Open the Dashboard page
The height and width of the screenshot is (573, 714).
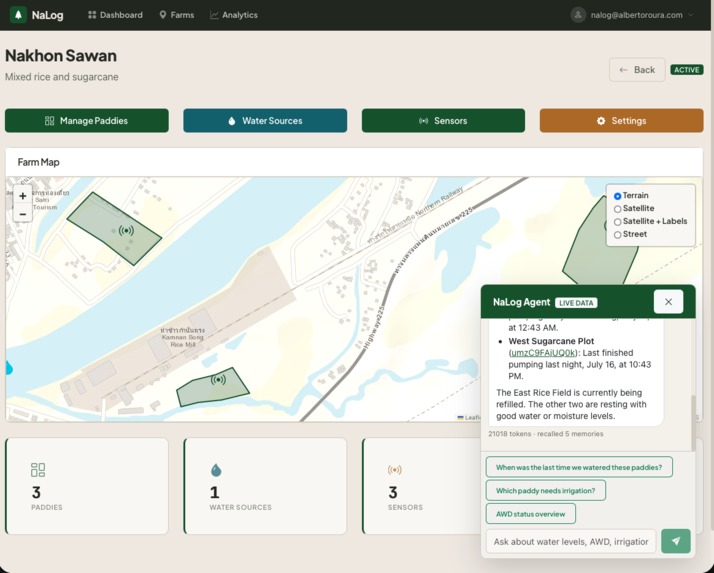[x=115, y=15]
